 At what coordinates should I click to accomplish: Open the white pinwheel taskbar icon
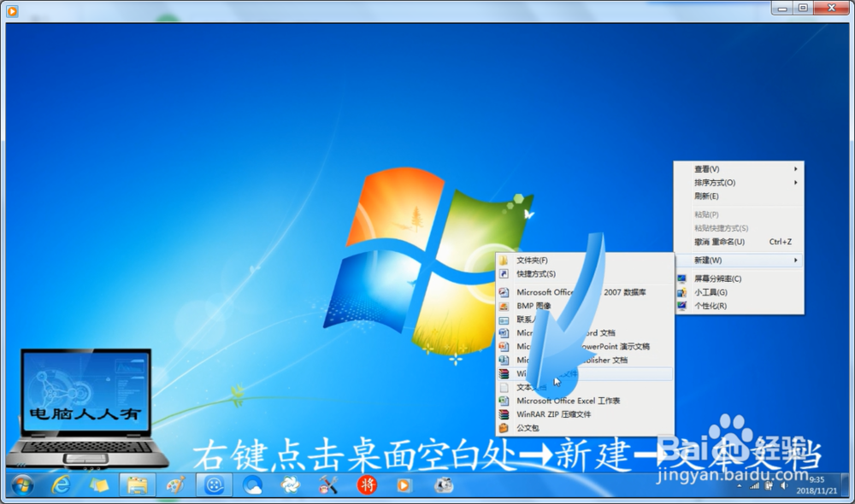[291, 485]
